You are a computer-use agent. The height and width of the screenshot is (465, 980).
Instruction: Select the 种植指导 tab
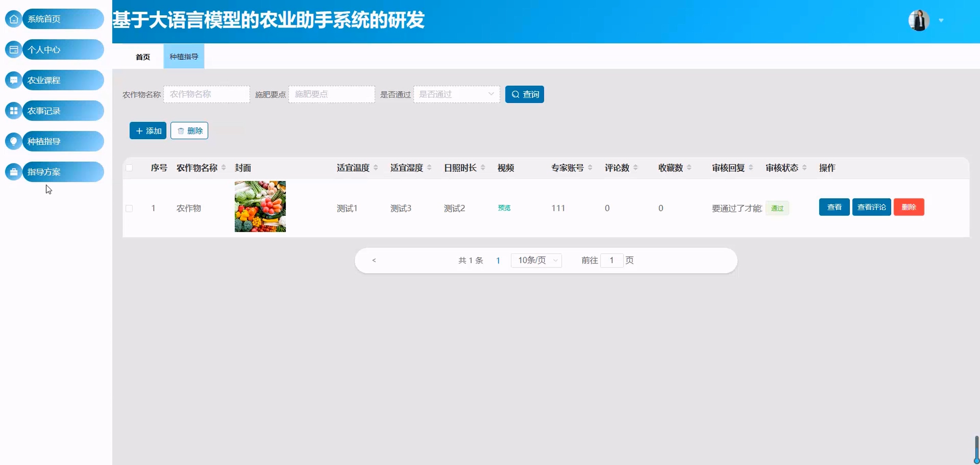point(184,57)
